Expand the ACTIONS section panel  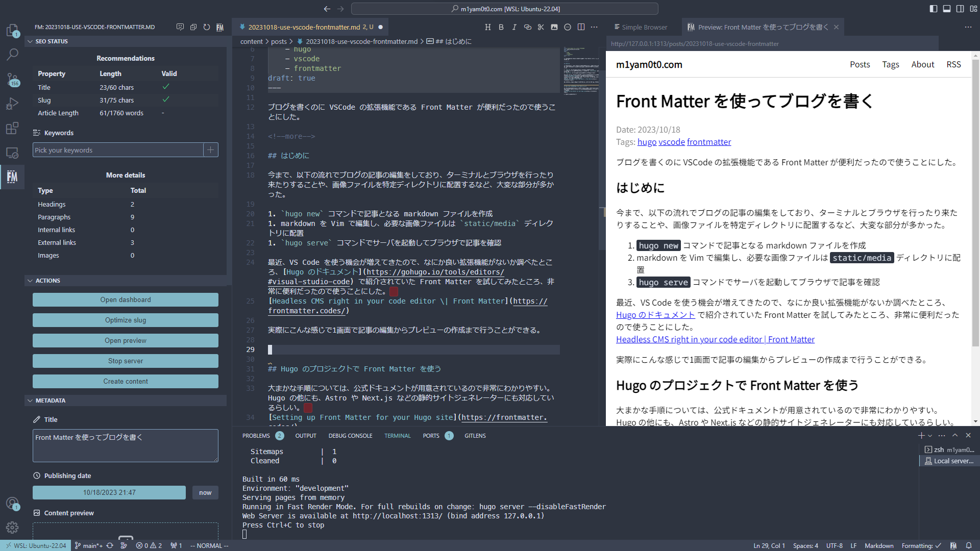(48, 281)
